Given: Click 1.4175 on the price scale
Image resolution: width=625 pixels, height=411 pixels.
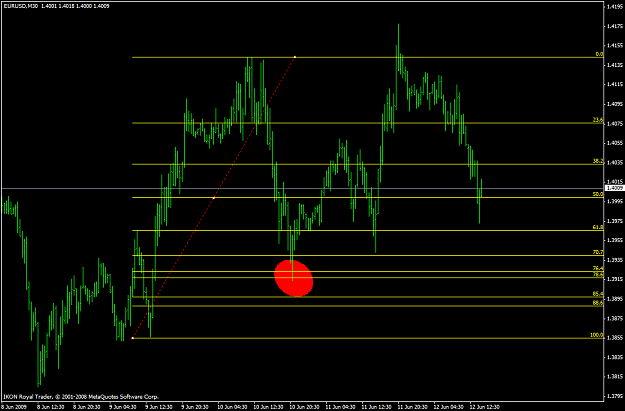Looking at the screenshot, I should [615, 26].
